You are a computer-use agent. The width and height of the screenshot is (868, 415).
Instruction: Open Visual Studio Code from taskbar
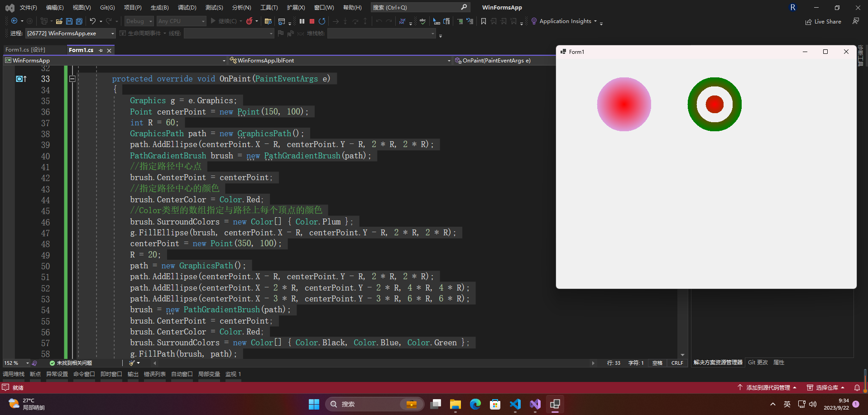[x=515, y=404]
